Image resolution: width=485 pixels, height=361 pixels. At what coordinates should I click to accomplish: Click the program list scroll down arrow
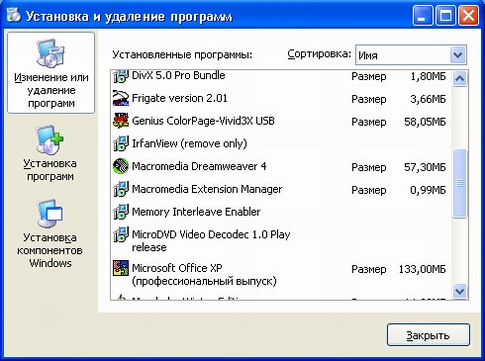coord(460,291)
